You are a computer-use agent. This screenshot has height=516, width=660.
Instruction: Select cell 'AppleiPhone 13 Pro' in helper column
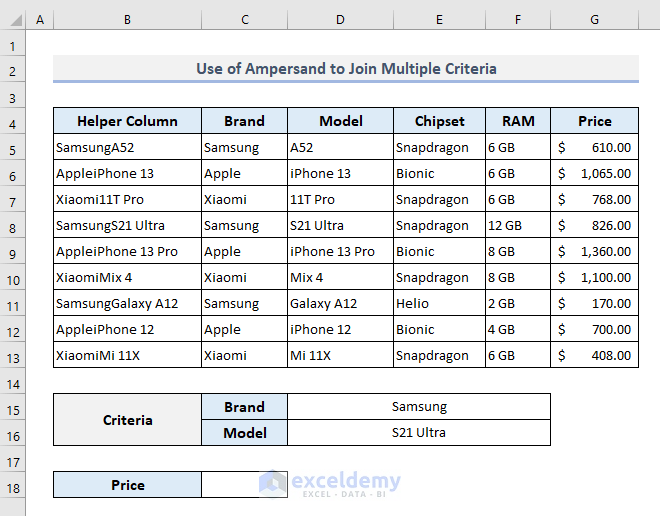[128, 251]
